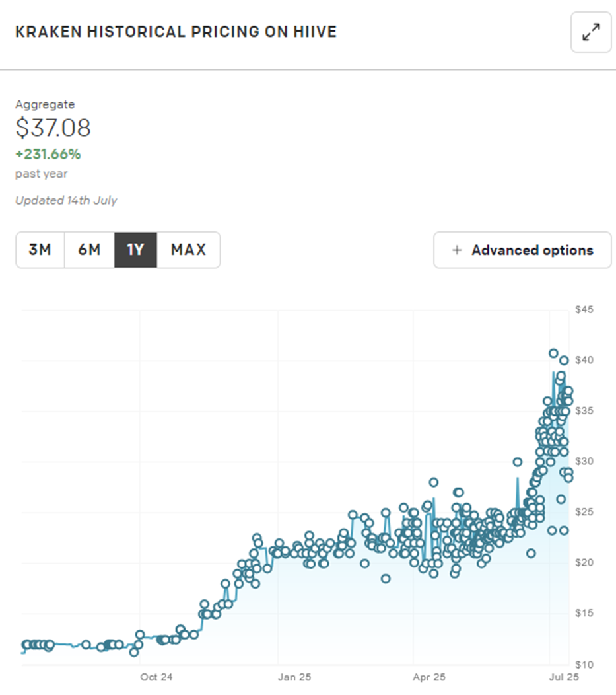Click the Jul 25 axis label
The height and width of the screenshot is (695, 616).
[x=564, y=677]
